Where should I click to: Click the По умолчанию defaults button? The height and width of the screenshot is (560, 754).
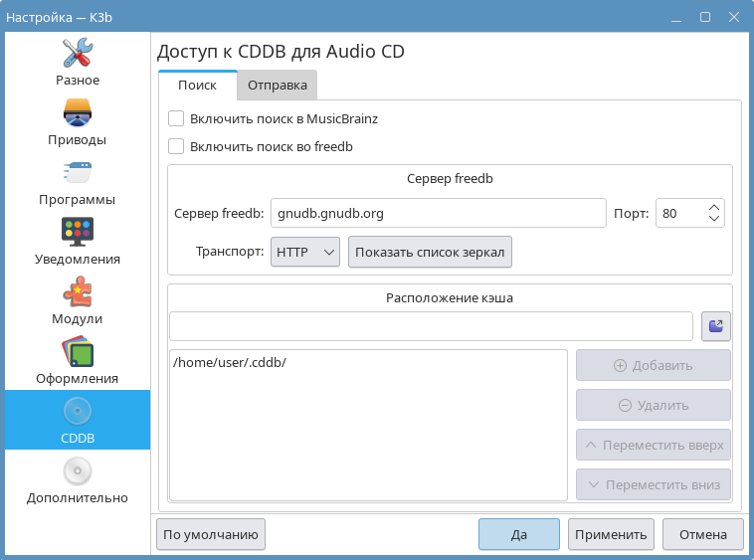(x=211, y=534)
